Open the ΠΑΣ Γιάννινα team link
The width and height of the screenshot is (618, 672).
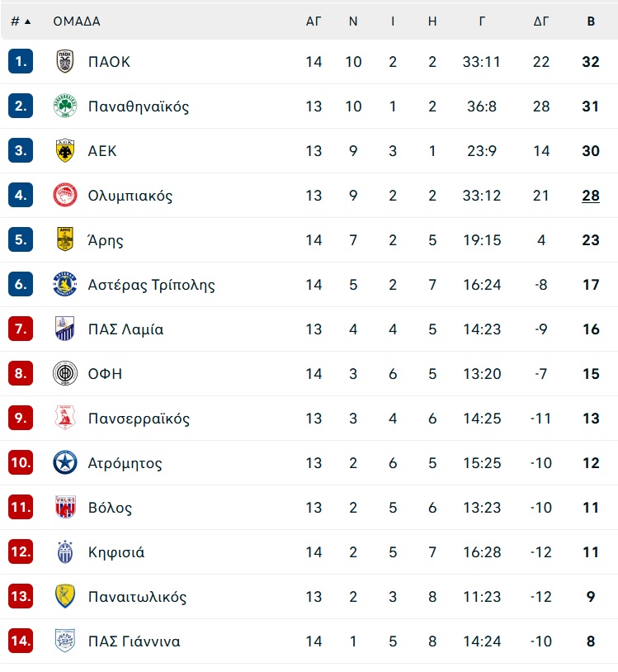pos(134,641)
